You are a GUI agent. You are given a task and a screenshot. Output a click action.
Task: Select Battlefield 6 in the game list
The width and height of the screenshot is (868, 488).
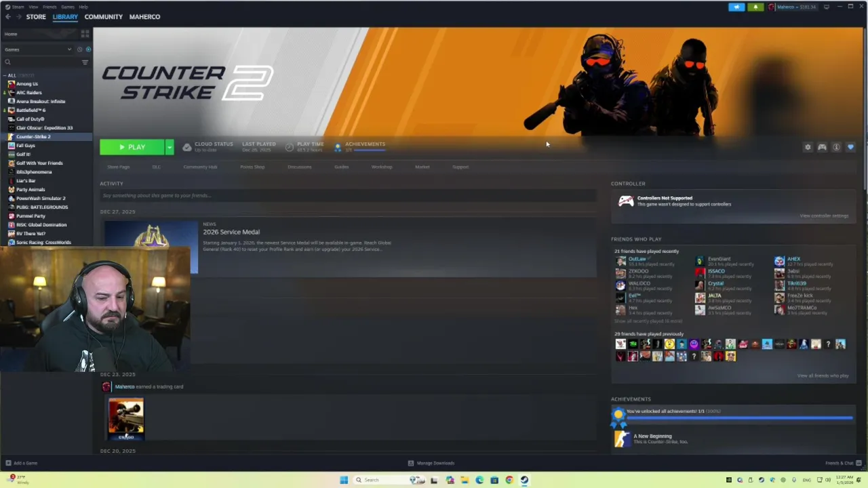(31, 110)
